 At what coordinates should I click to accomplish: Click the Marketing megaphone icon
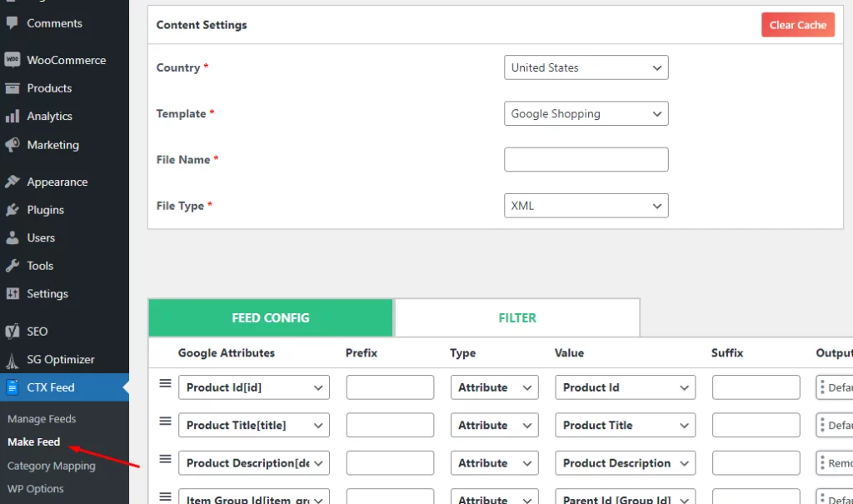pyautogui.click(x=12, y=145)
